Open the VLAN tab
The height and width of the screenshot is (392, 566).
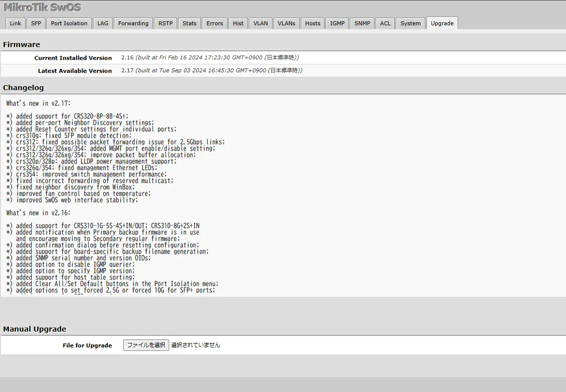pos(261,23)
